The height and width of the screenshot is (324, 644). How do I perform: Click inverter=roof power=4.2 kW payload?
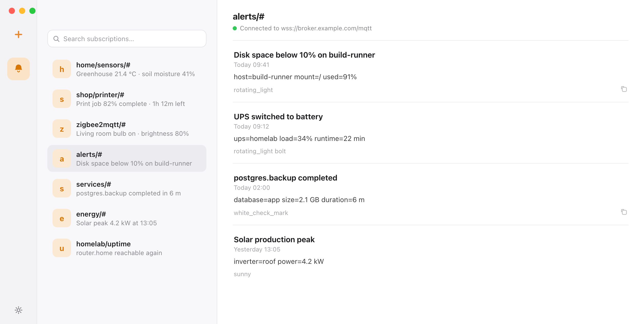pyautogui.click(x=279, y=262)
